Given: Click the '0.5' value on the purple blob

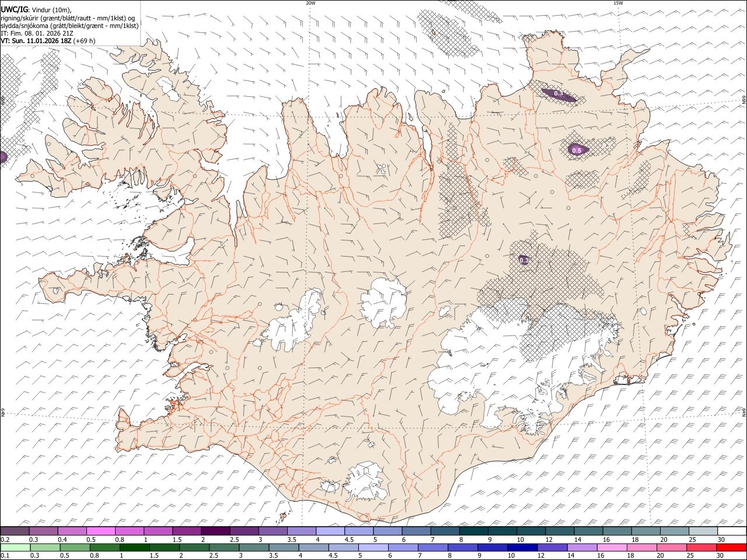Looking at the screenshot, I should tap(577, 150).
